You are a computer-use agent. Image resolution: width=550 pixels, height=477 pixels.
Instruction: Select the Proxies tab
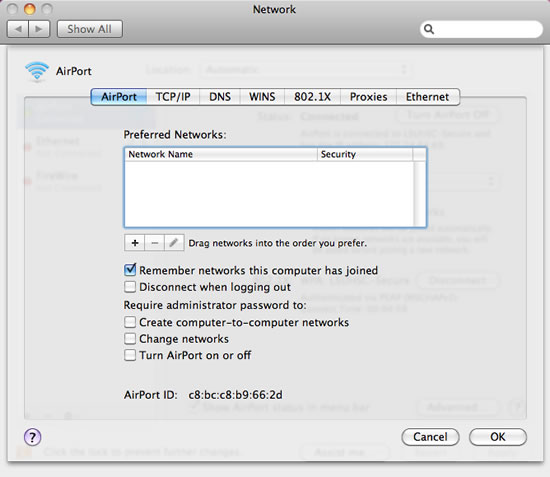point(369,97)
